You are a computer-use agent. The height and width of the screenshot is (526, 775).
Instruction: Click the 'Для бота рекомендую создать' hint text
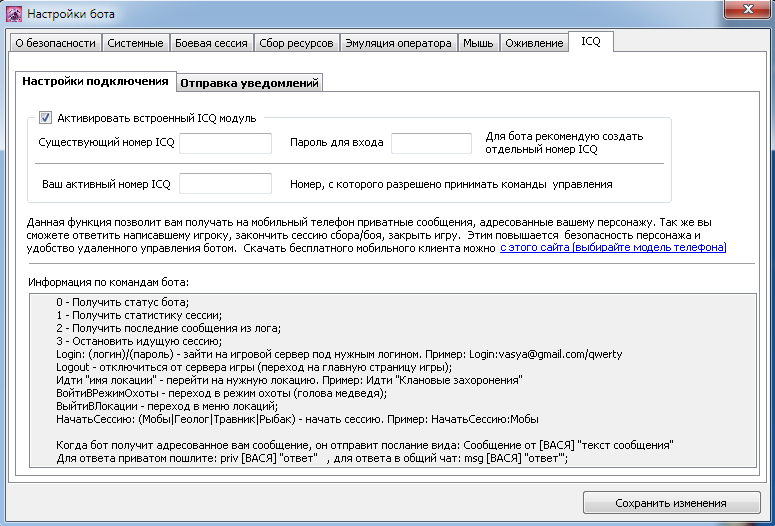(564, 142)
